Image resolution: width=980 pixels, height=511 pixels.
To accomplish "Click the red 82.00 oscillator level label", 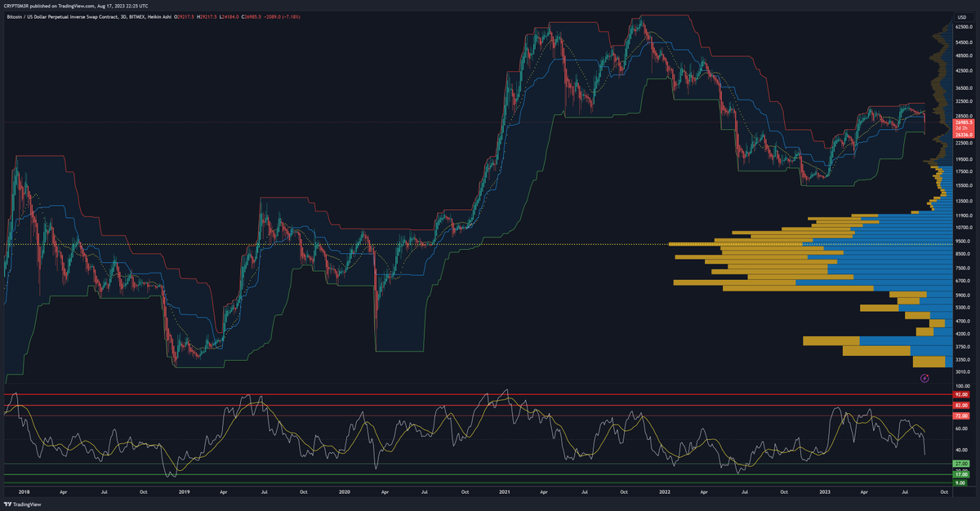I will [x=961, y=405].
